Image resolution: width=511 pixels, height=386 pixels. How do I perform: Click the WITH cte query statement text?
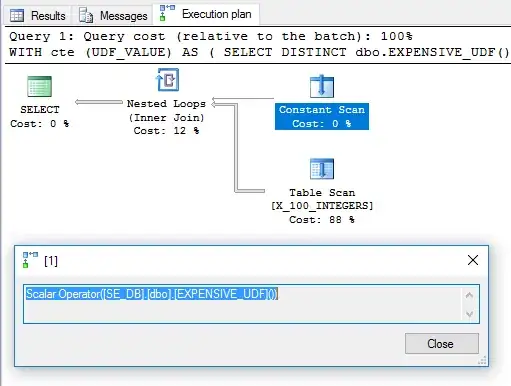tap(259, 52)
